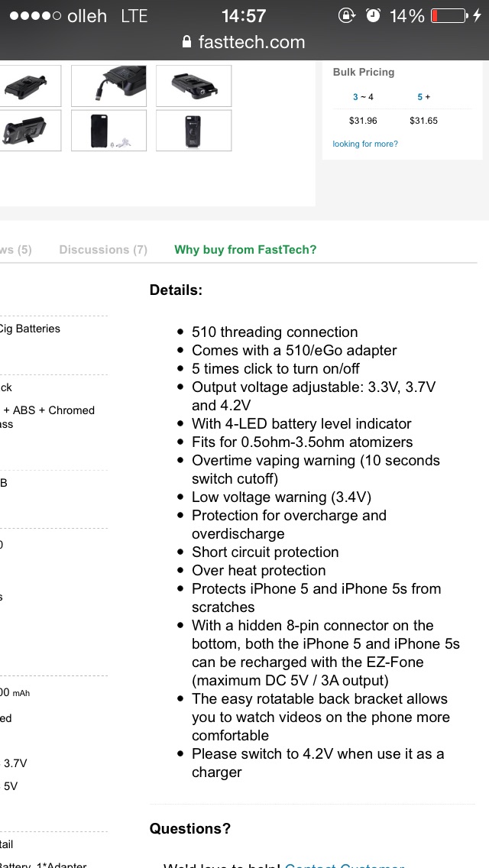
Task: Tap the 14:57 clock in status bar
Action: pos(244,16)
